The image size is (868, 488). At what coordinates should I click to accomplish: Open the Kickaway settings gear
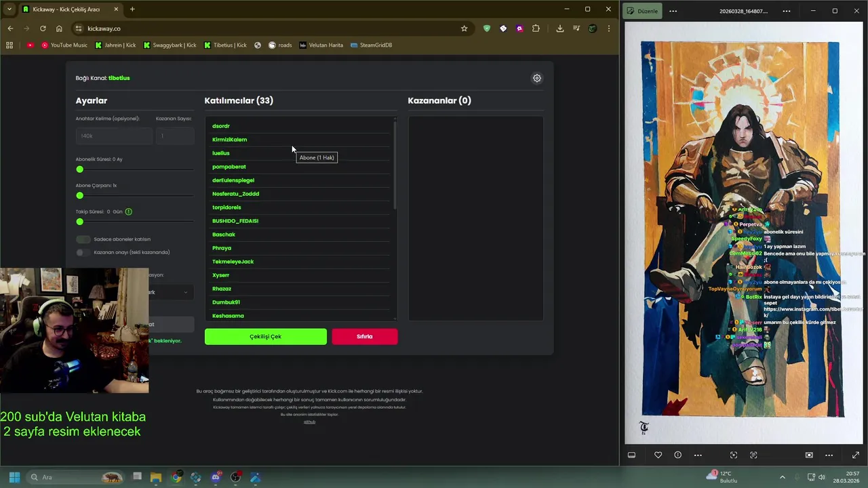click(537, 78)
